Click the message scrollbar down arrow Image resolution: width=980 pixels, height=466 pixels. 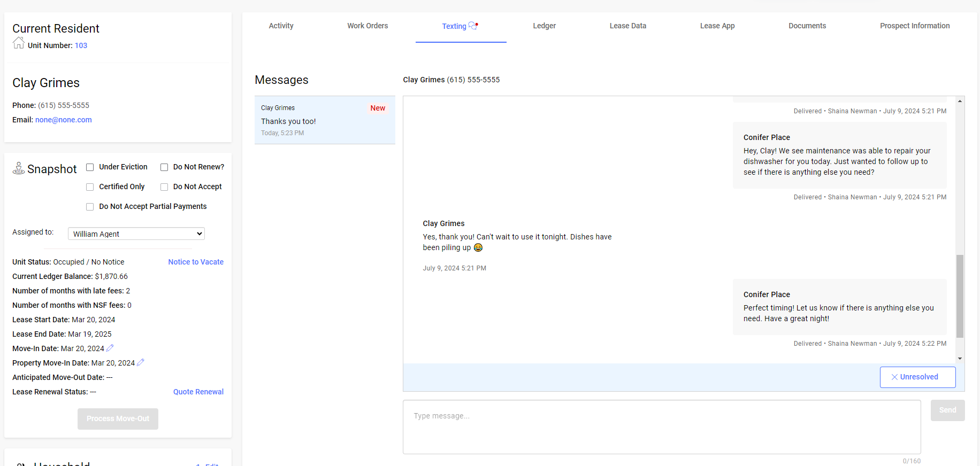click(960, 359)
